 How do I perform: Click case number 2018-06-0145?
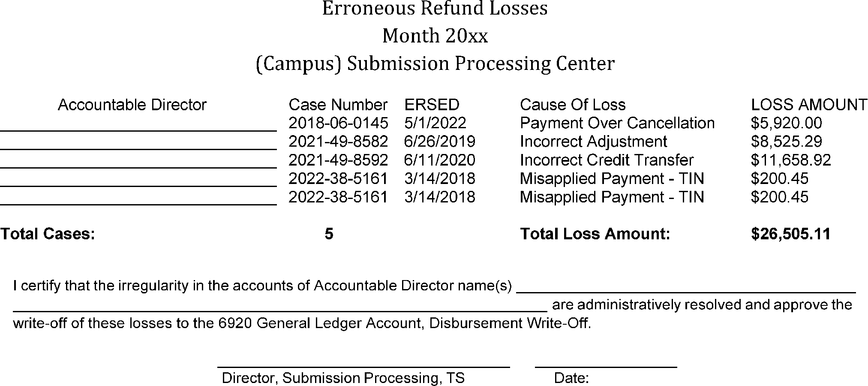(338, 123)
